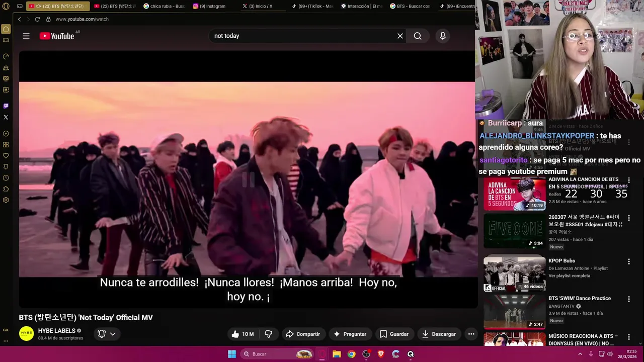This screenshot has height=362, width=644.
Task: Open the 'Inicio / X' browser tab
Action: coord(263,6)
